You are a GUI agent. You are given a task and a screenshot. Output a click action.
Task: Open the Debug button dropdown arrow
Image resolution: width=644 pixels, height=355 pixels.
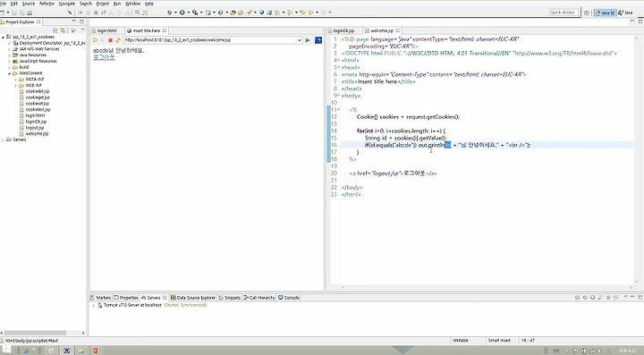[x=175, y=13]
